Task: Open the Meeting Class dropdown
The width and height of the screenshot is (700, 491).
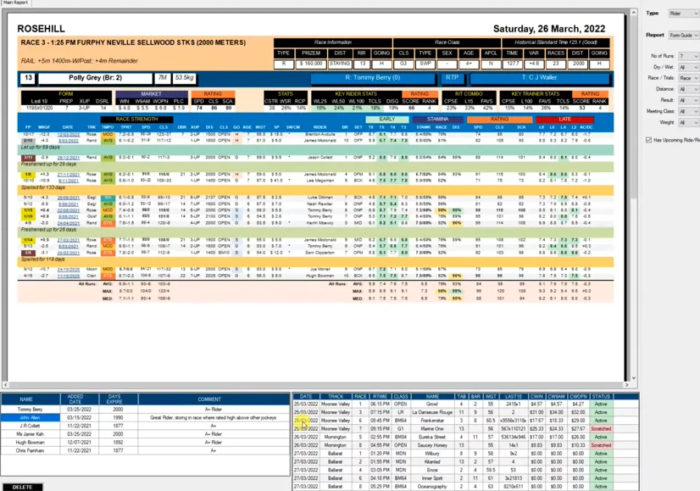Action: pos(688,112)
